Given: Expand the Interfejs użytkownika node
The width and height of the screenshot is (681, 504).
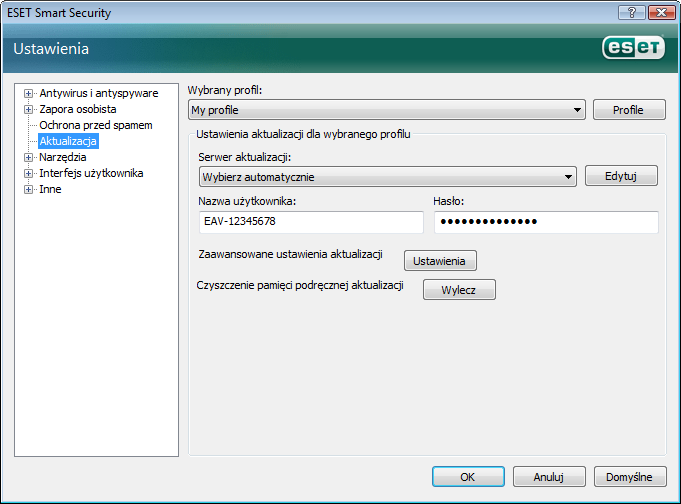Looking at the screenshot, I should (28, 173).
